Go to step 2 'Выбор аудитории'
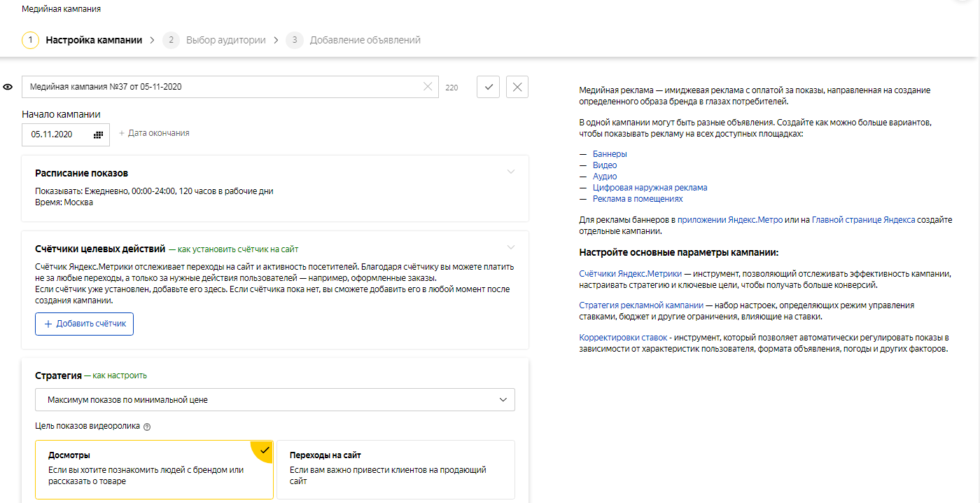This screenshot has height=503, width=980. [214, 40]
